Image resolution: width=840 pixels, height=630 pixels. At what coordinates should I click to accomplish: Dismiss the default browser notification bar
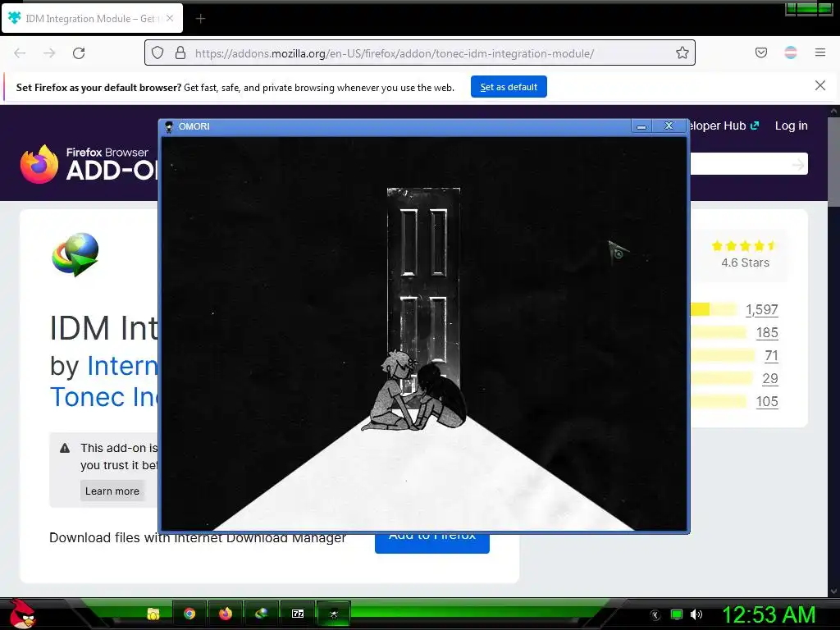819,85
